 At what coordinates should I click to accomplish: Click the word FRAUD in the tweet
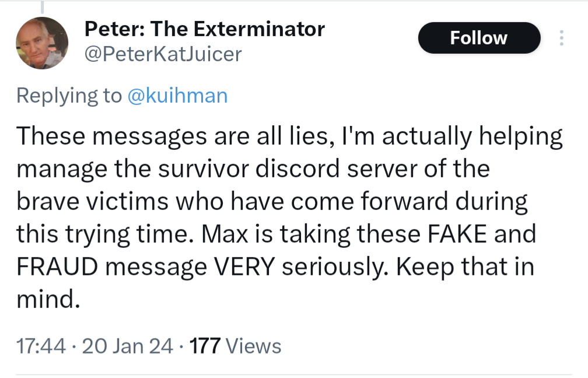click(x=59, y=267)
